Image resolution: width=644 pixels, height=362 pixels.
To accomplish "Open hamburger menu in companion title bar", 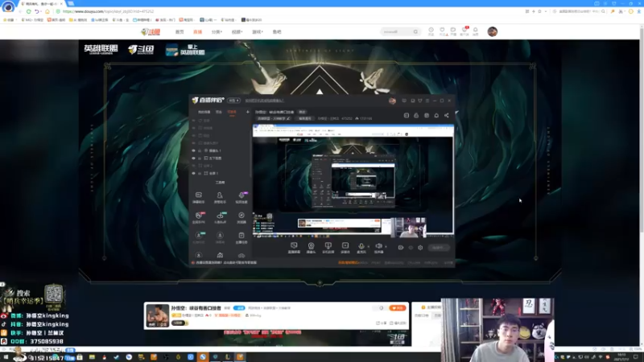I will (427, 101).
